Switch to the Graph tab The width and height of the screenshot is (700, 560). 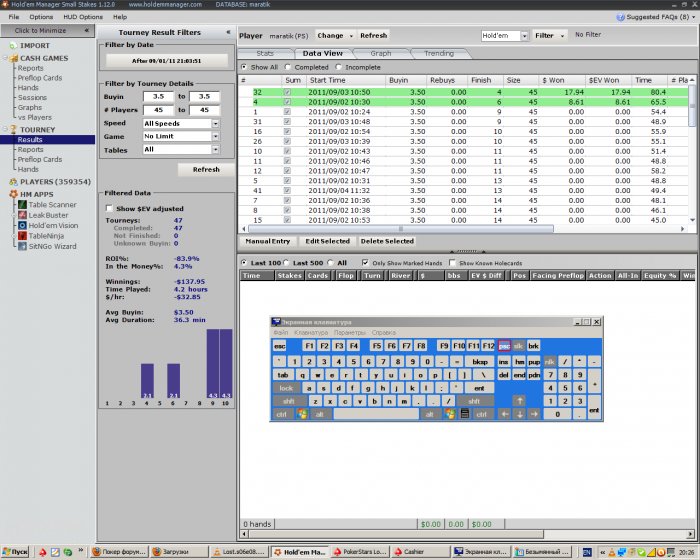[x=380, y=53]
